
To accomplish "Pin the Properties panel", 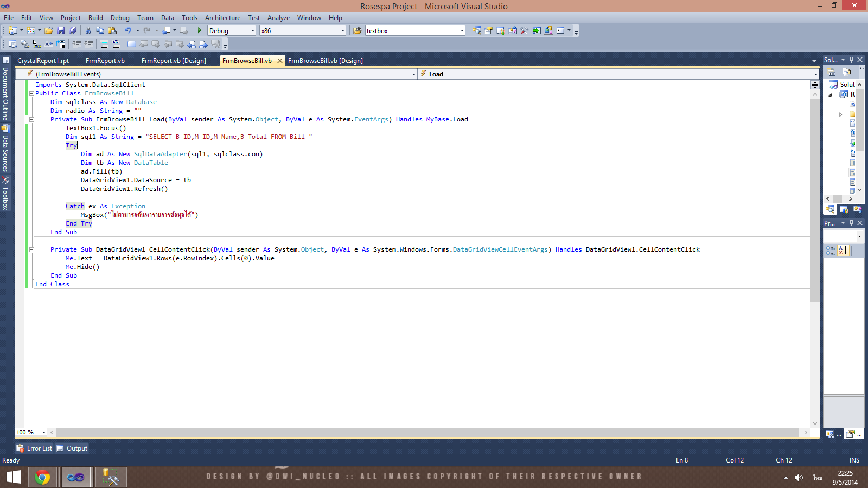I will tap(851, 223).
